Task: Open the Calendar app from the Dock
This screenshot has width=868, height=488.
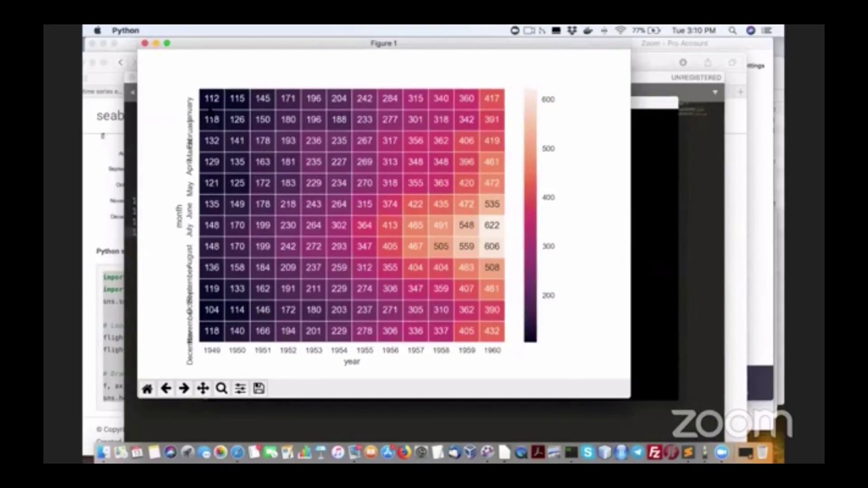Action: coord(137,452)
